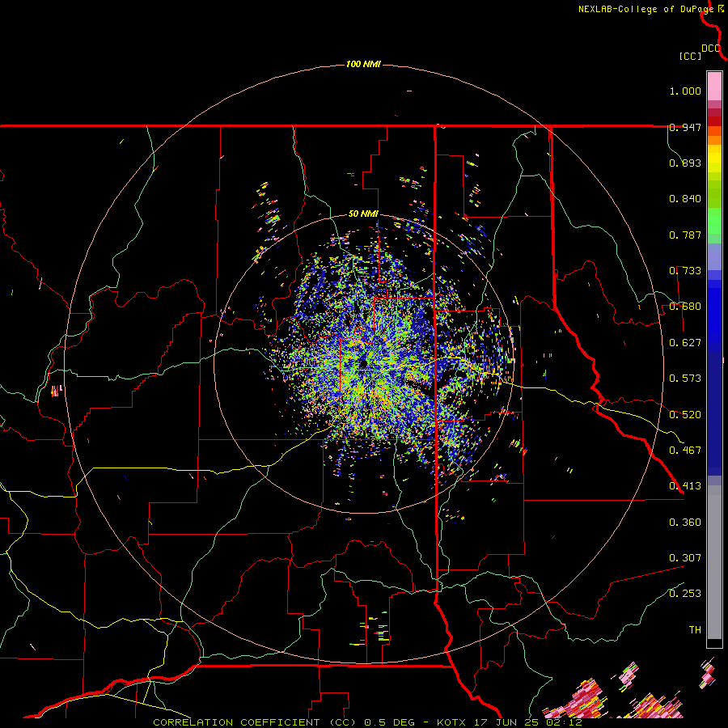This screenshot has height=728, width=728.
Task: Click the 0.893 legend value
Action: (685, 163)
